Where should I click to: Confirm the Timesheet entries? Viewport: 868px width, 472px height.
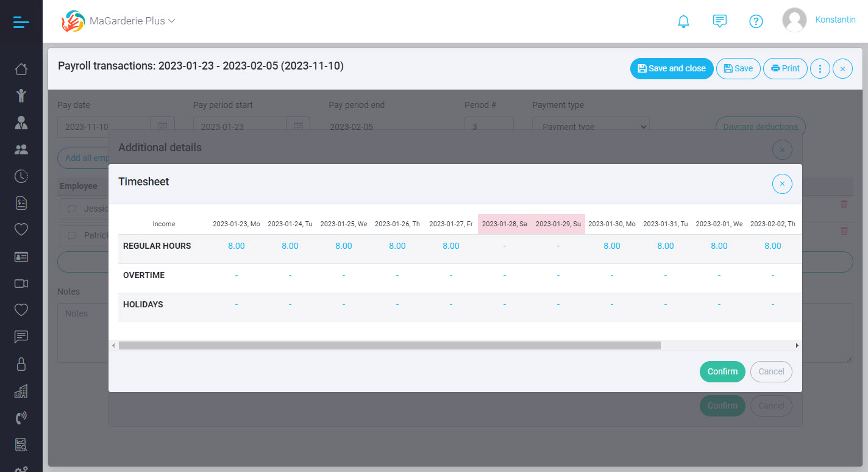pyautogui.click(x=722, y=371)
